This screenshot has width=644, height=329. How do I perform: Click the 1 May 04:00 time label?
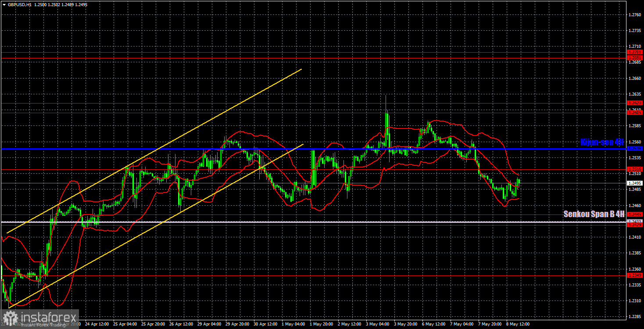coord(293,324)
